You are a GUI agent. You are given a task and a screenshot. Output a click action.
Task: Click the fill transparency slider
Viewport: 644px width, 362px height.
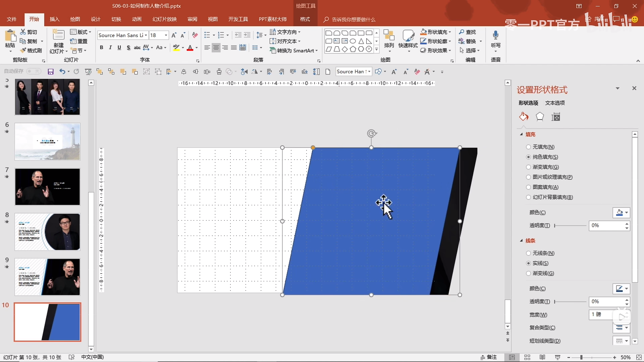coord(570,226)
